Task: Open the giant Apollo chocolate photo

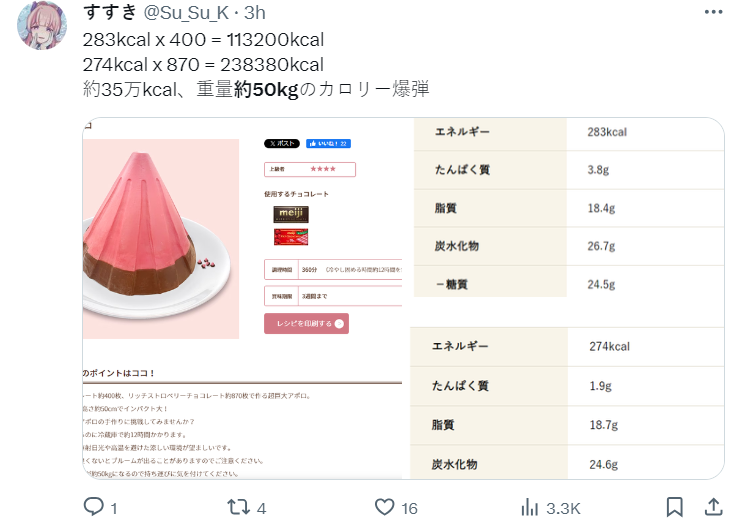Action: [160, 239]
